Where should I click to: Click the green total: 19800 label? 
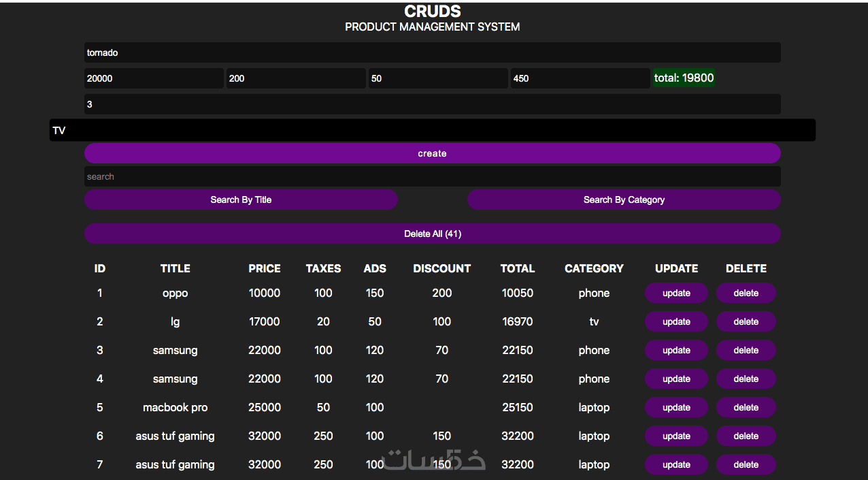684,78
